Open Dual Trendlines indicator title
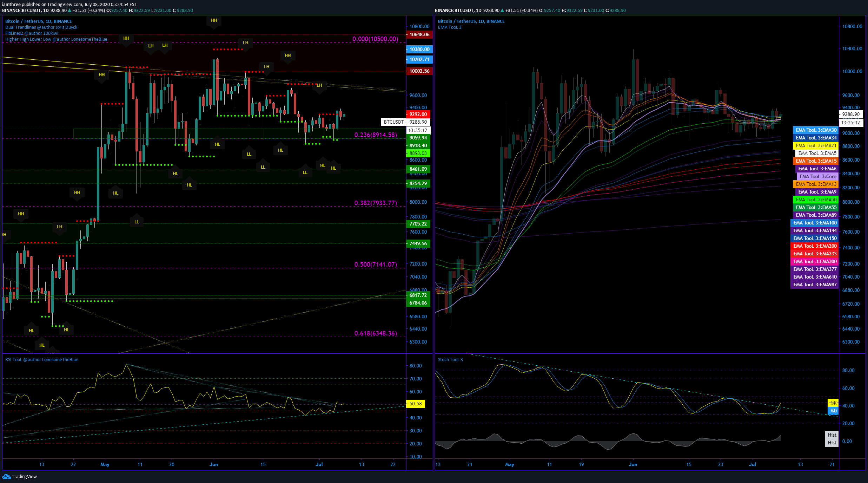Viewport: 868px width, 483px height. tap(41, 27)
